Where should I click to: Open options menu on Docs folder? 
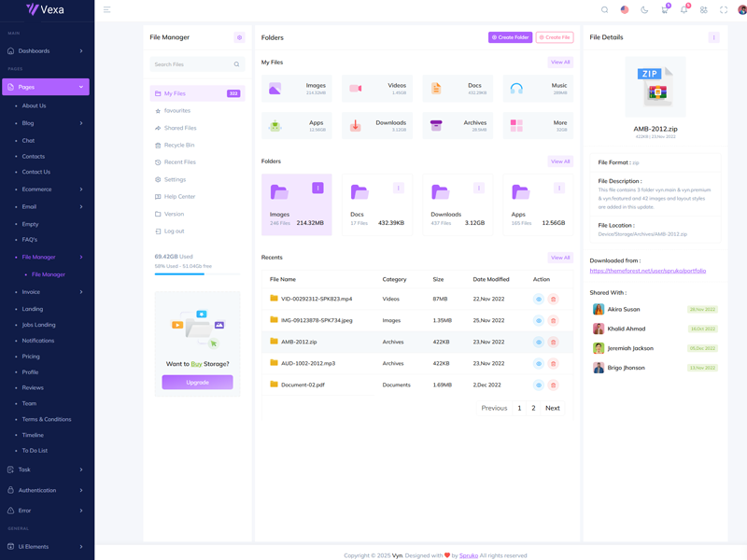point(399,188)
